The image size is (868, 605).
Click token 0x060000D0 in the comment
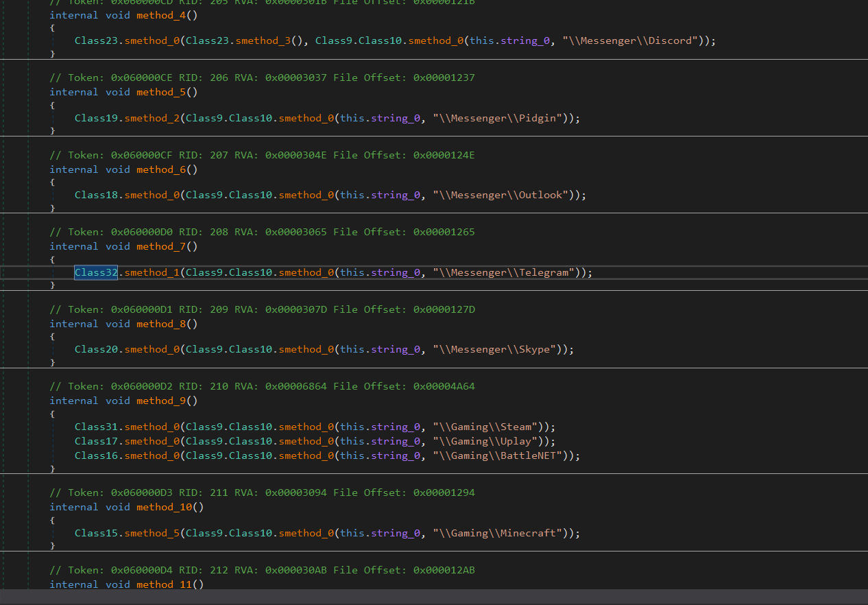pyautogui.click(x=141, y=232)
